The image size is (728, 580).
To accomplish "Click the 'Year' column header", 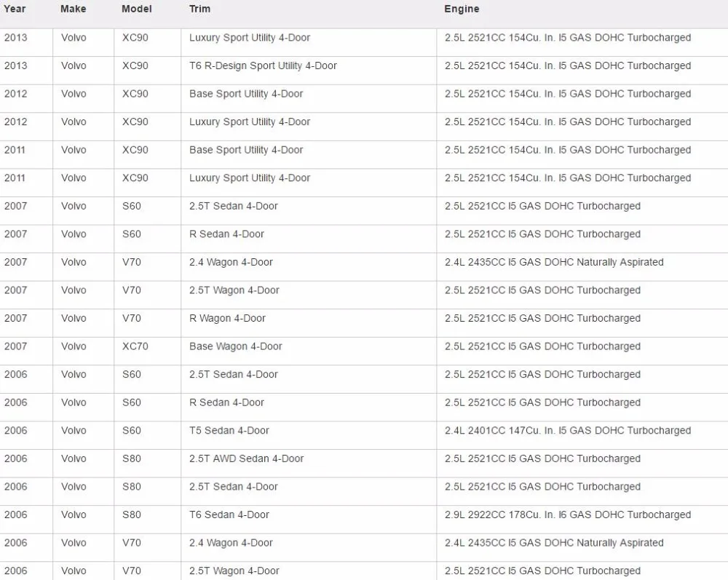I will pyautogui.click(x=15, y=9).
